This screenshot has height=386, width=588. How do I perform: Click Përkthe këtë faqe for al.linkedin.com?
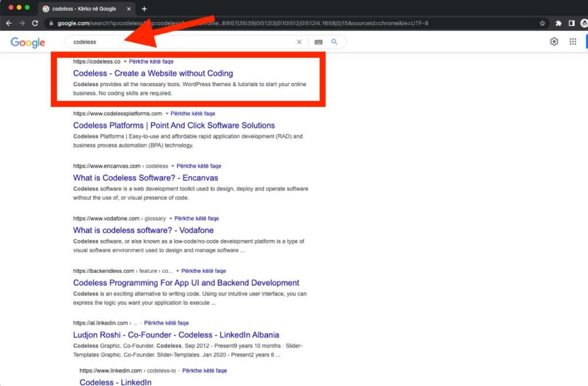(x=167, y=323)
